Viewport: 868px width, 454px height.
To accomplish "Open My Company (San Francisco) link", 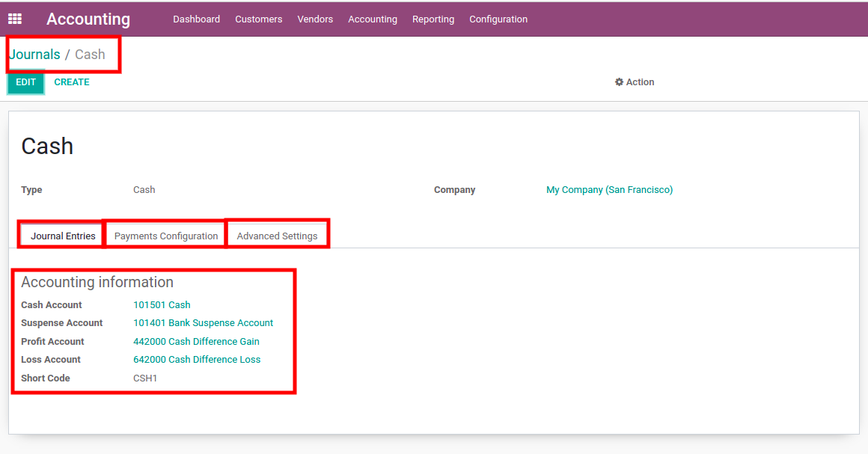I will click(609, 190).
